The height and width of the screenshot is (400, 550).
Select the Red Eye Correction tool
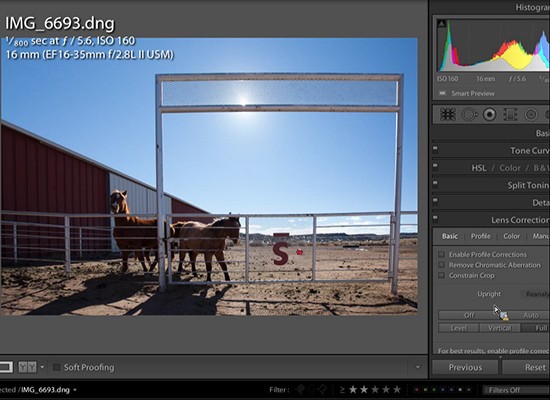click(x=490, y=114)
